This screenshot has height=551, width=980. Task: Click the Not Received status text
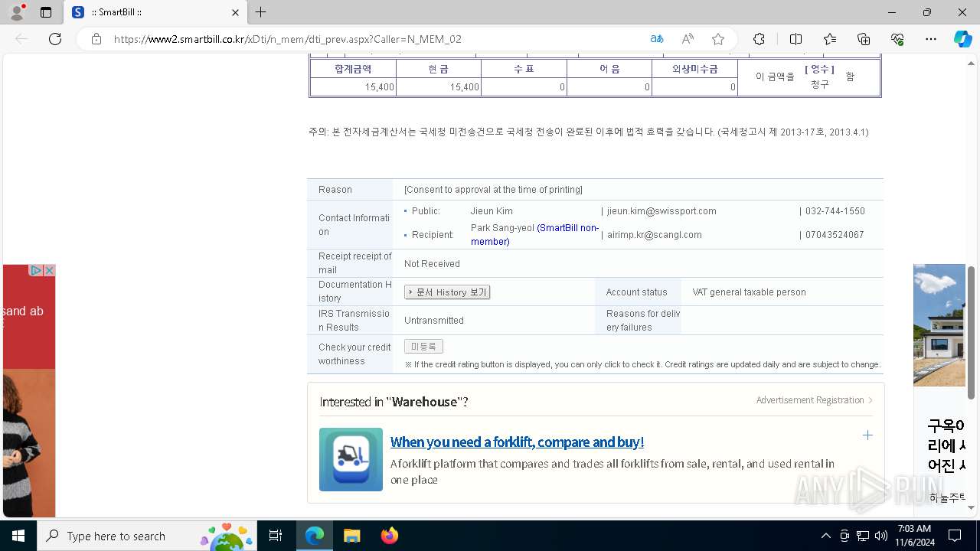coord(432,264)
